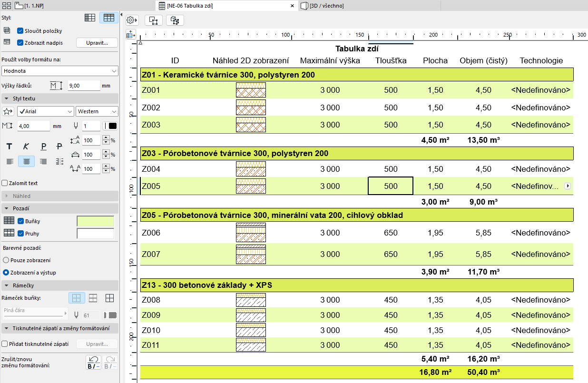The width and height of the screenshot is (588, 383).
Task: Open the schedule settings gear button
Action: (132, 20)
